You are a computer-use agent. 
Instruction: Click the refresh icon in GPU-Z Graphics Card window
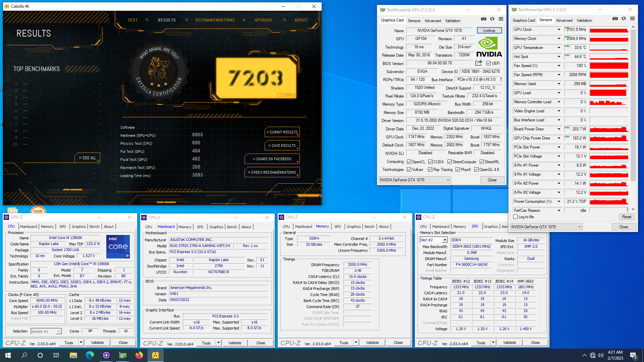[x=492, y=19]
